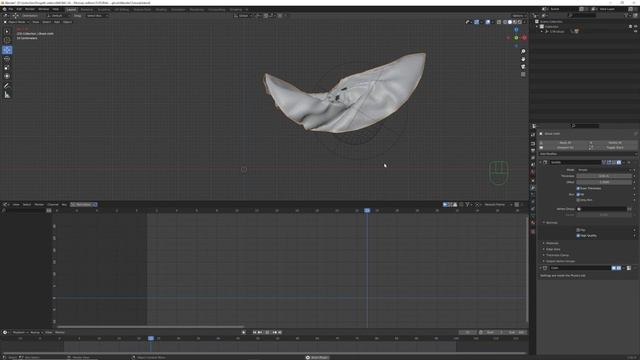Toggle the Rim Fill checkbox
The height and width of the screenshot is (360, 640).
pyautogui.click(x=578, y=194)
